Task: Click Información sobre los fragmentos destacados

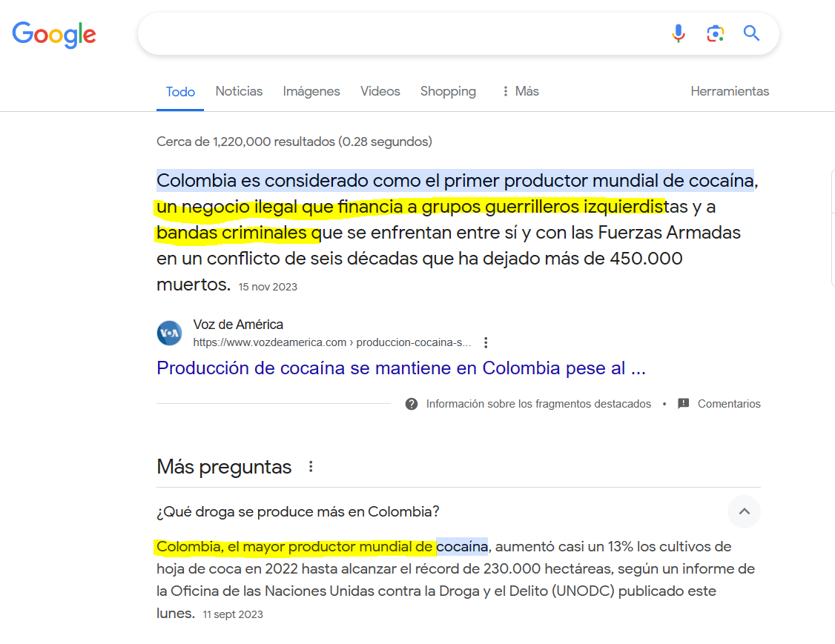Action: (538, 404)
